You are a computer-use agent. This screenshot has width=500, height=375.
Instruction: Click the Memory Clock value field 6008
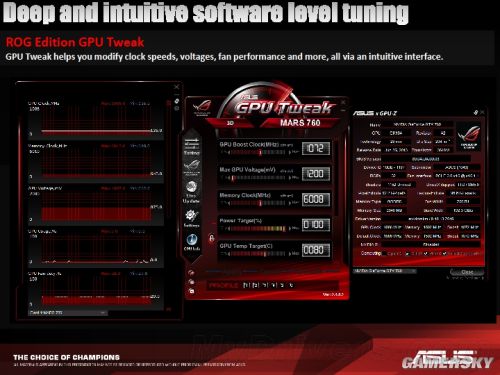point(316,199)
